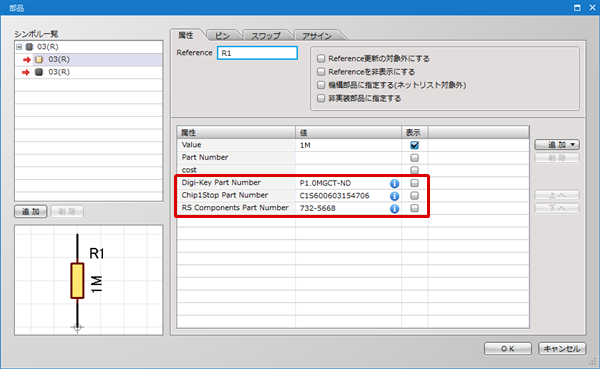
Task: Collapse the 03(R) root tree node
Action: (19, 47)
